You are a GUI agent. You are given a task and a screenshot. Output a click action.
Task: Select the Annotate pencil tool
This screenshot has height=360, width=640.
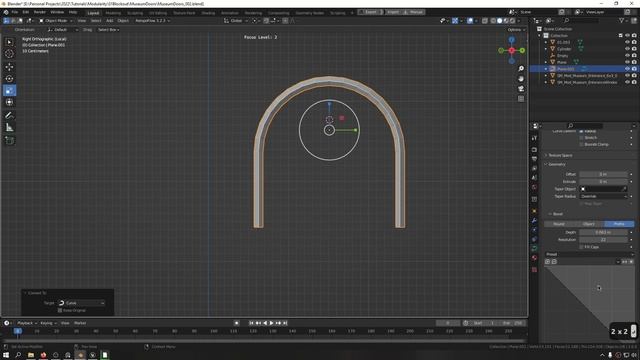(x=9, y=116)
